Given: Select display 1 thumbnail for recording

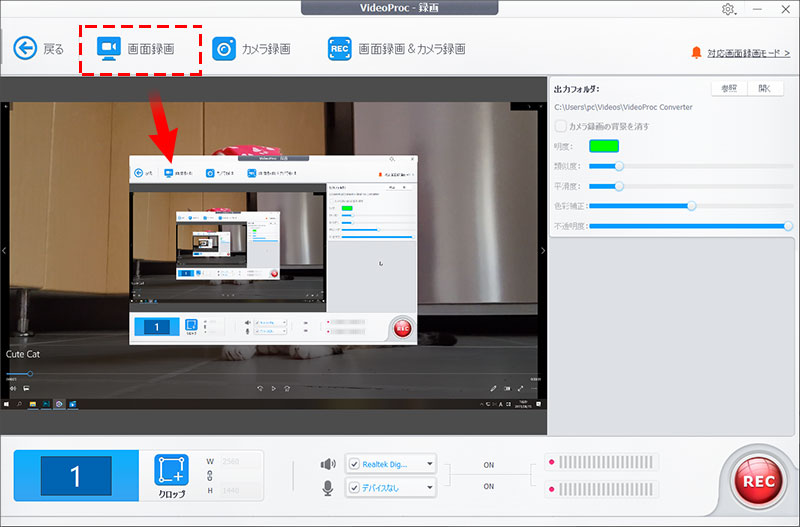Looking at the screenshot, I should 76,475.
